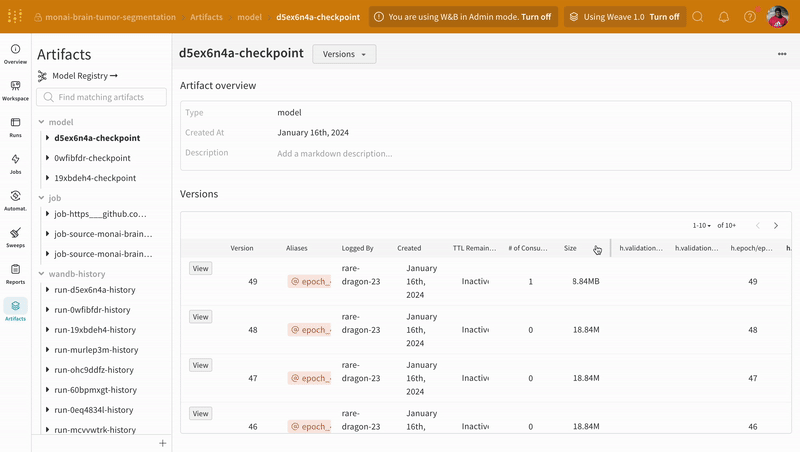Open the 1-10 rows-per-page dropdown
The image size is (800, 452).
pos(702,226)
